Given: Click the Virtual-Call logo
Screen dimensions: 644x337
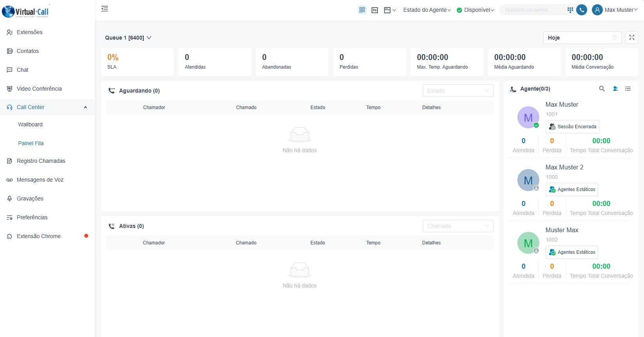Looking at the screenshot, I should click(x=26, y=11).
